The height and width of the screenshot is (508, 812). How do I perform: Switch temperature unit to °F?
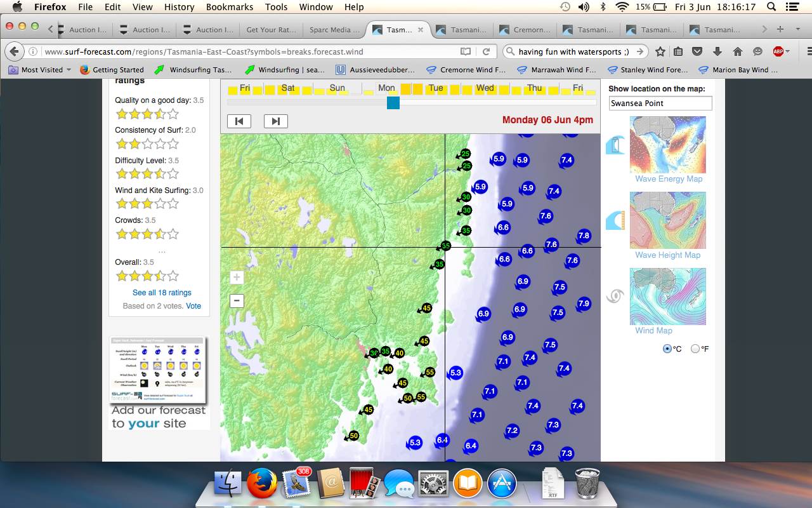pos(695,349)
